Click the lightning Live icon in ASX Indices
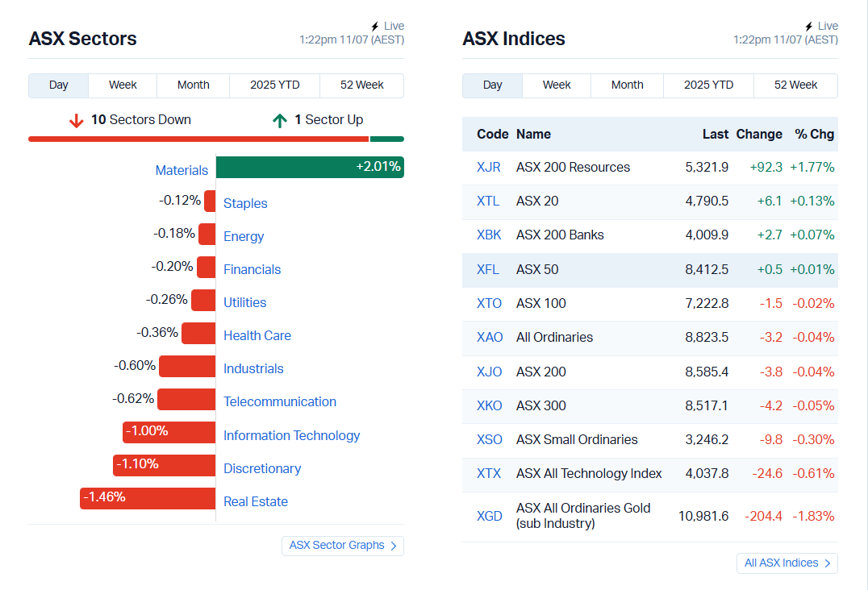 pos(809,27)
